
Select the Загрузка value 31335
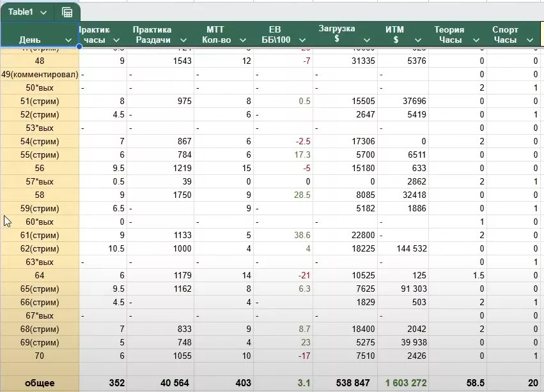pos(363,61)
